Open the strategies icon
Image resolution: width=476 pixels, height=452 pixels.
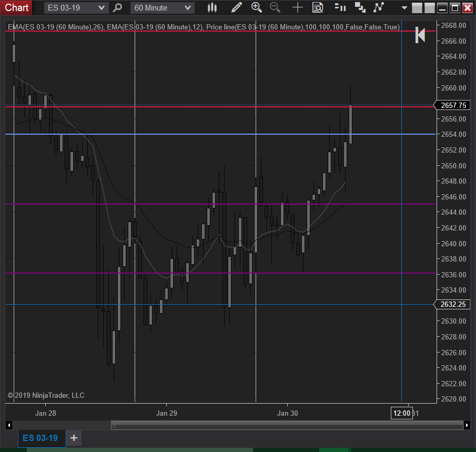(x=379, y=7)
